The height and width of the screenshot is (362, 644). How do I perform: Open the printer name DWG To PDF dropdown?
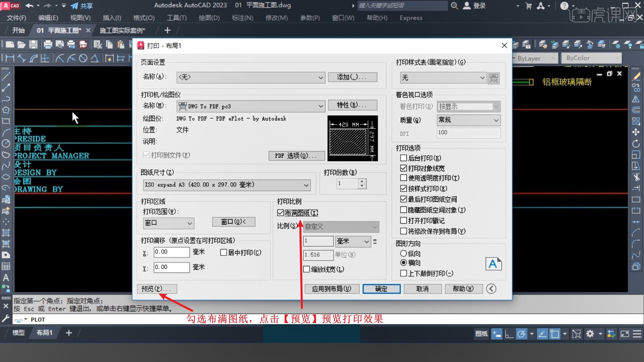click(x=251, y=106)
